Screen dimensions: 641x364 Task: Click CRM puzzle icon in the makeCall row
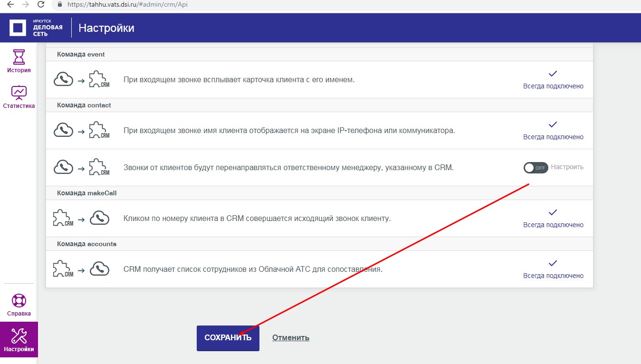click(63, 219)
